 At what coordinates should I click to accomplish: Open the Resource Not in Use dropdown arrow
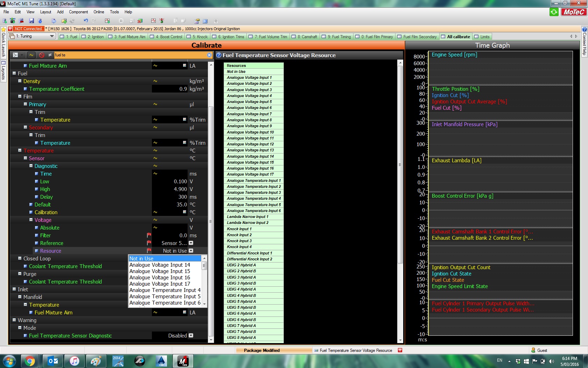point(191,251)
